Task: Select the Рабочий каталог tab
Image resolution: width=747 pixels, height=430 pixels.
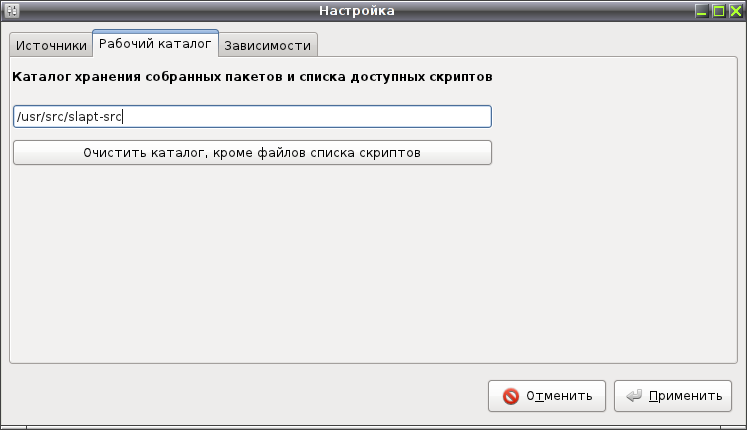Action: coord(155,43)
